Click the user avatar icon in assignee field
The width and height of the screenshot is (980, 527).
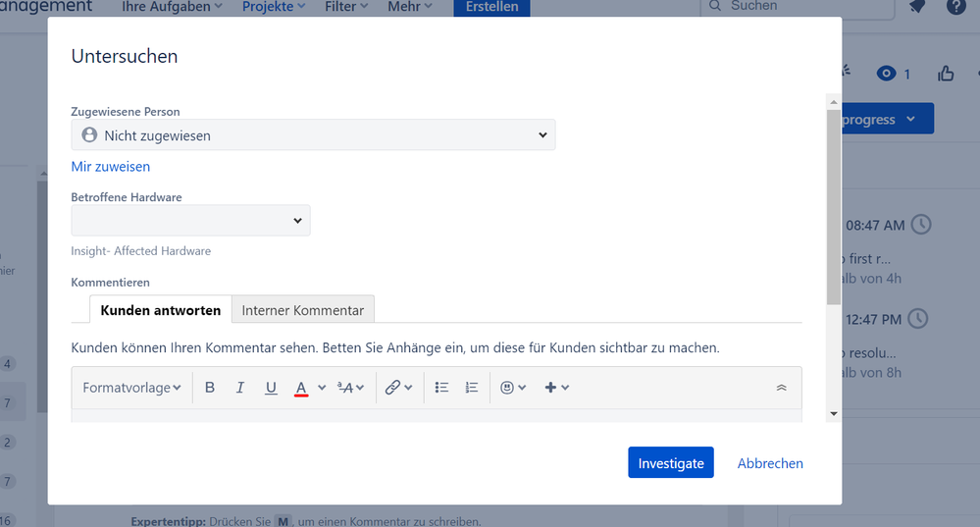tap(89, 135)
